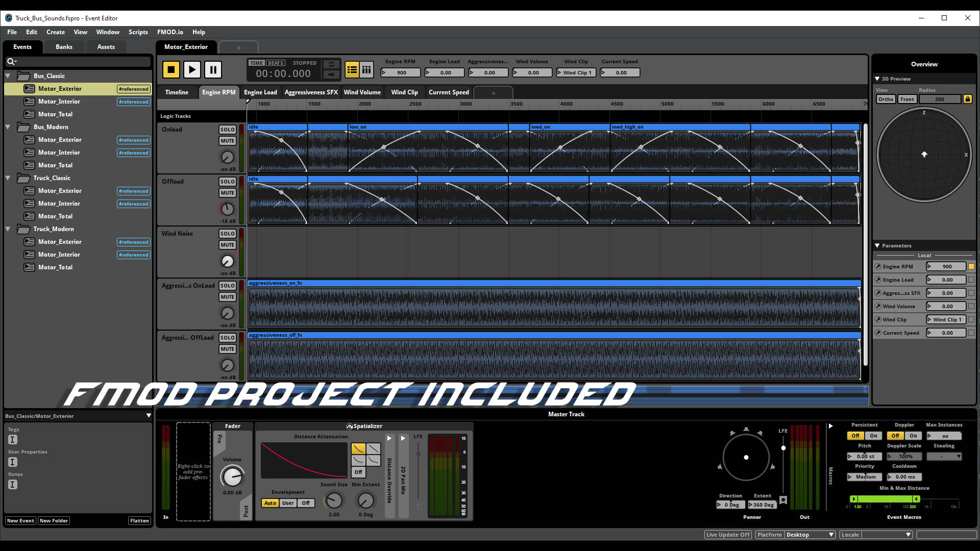Solo the Onload track
This screenshot has width=980, height=551.
pyautogui.click(x=228, y=130)
